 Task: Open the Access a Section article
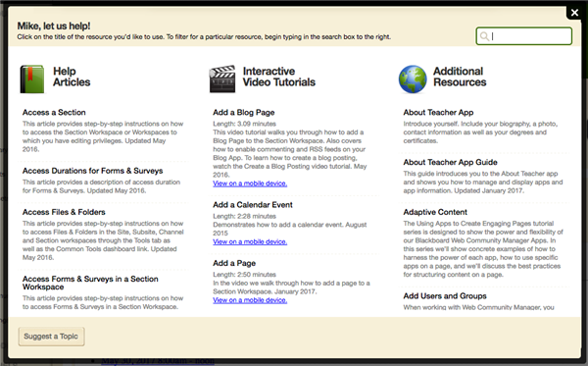pos(54,112)
